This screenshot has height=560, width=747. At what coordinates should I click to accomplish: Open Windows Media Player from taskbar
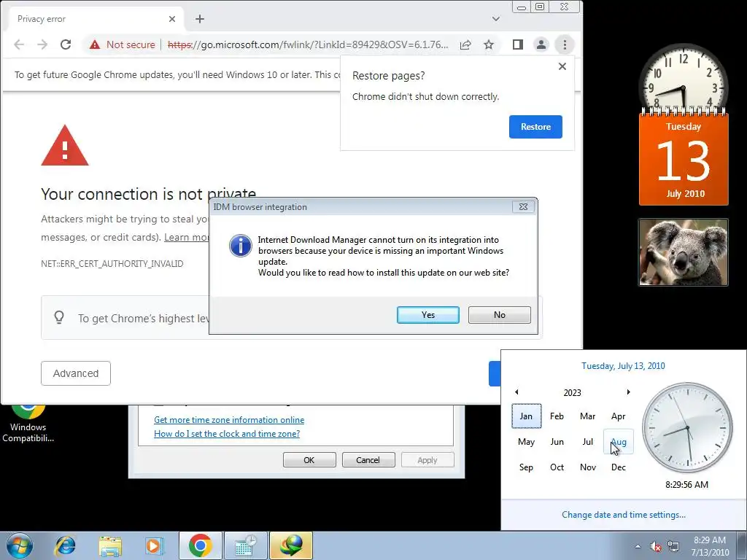(154, 546)
